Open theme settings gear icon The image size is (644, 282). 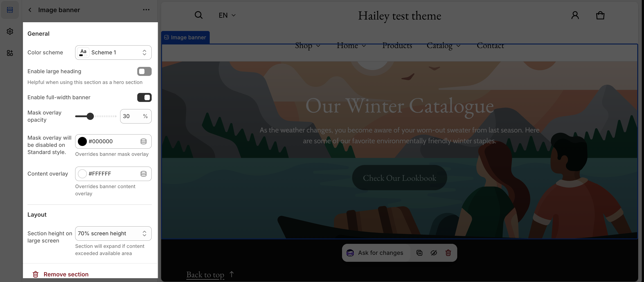coord(10,31)
